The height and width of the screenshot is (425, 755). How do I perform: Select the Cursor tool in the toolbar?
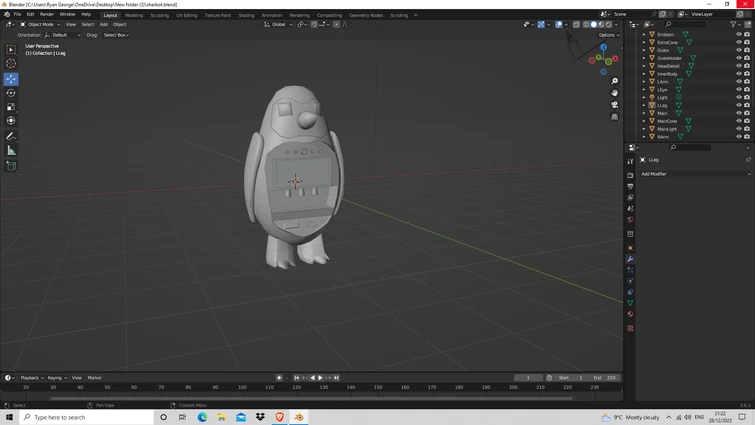pyautogui.click(x=11, y=64)
